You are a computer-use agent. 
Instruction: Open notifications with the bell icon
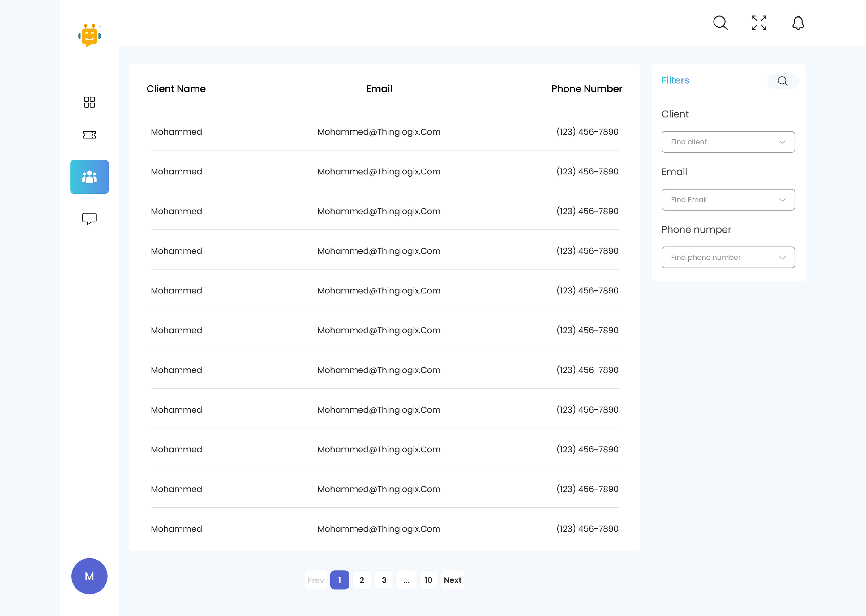click(797, 23)
